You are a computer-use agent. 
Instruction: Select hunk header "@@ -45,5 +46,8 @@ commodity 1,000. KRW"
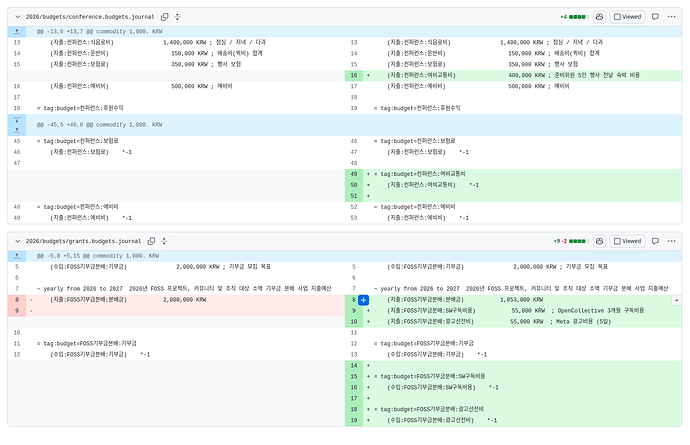coord(99,125)
